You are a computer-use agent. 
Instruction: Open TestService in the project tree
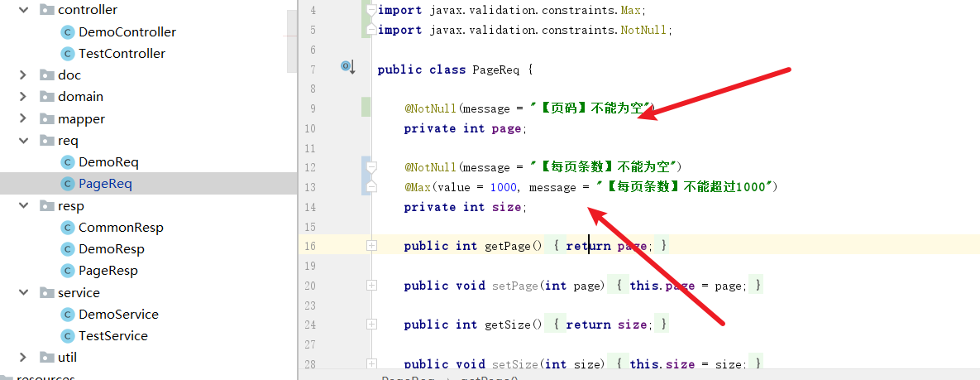[x=112, y=336]
